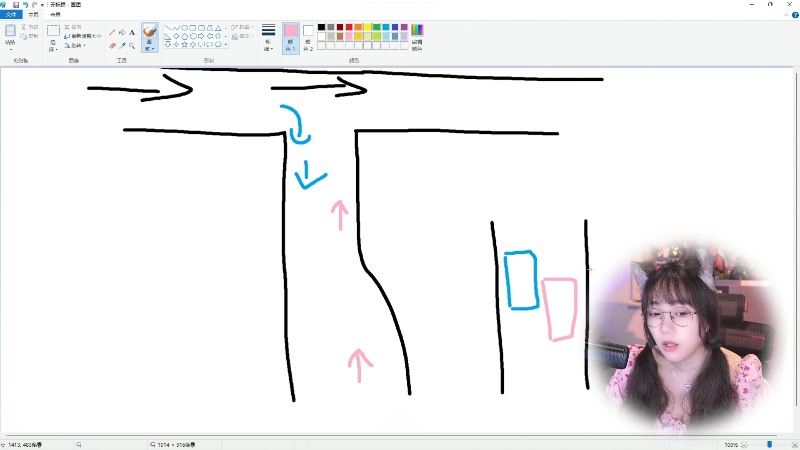Zoom out using the minus button
The height and width of the screenshot is (450, 800).
(744, 445)
